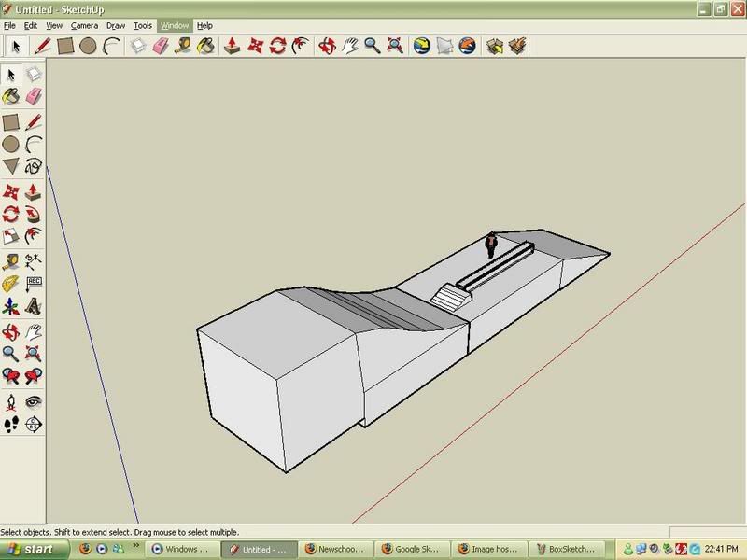
Task: Open the Draw menu
Action: 116,26
